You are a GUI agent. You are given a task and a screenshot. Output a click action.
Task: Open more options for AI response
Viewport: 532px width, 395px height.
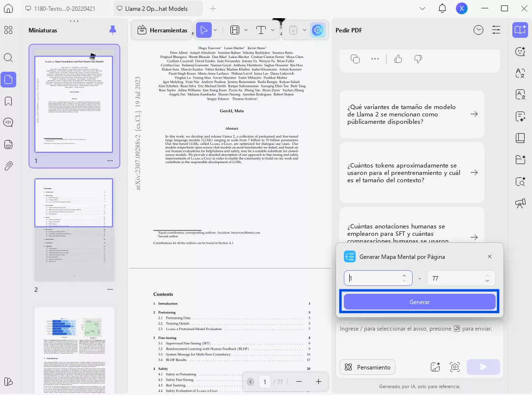(x=375, y=58)
